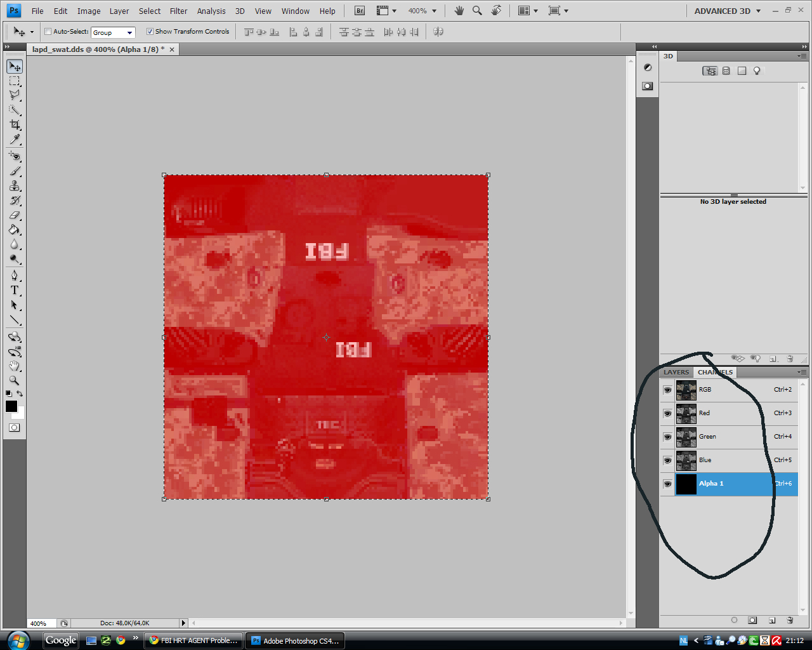Image resolution: width=812 pixels, height=650 pixels.
Task: Select the Crop tool
Action: pyautogui.click(x=15, y=125)
